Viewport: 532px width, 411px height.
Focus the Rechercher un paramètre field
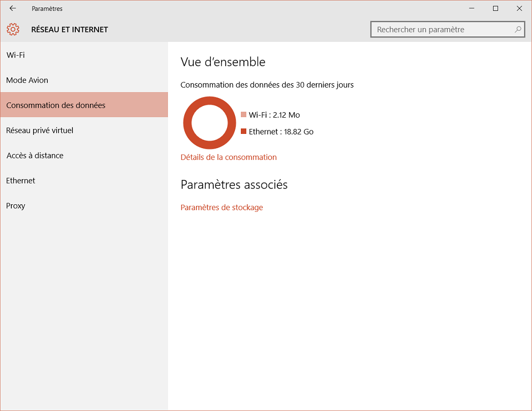tap(447, 30)
